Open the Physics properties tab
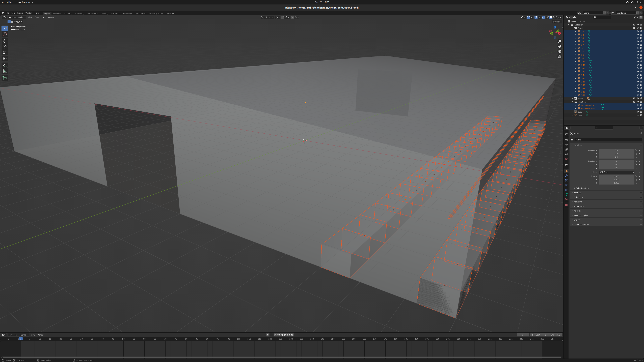644x362 pixels. point(566,185)
